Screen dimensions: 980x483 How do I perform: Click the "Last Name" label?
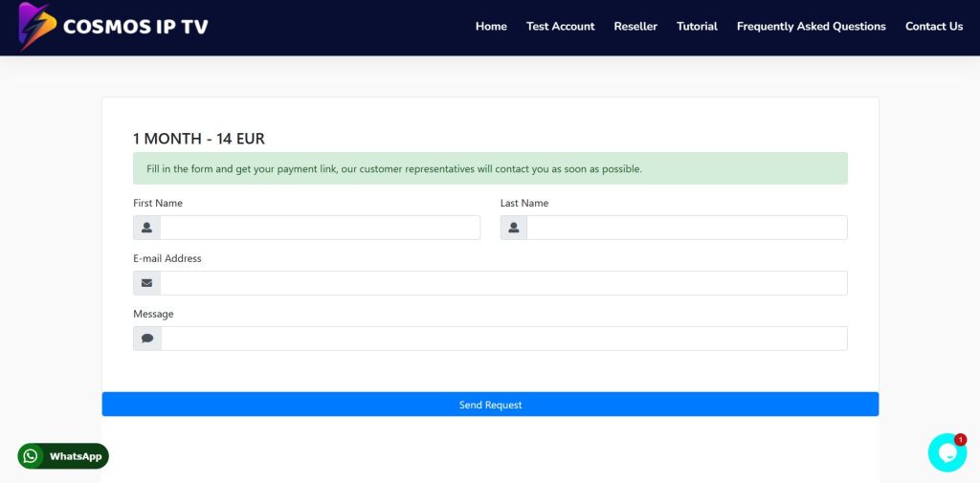click(x=524, y=203)
